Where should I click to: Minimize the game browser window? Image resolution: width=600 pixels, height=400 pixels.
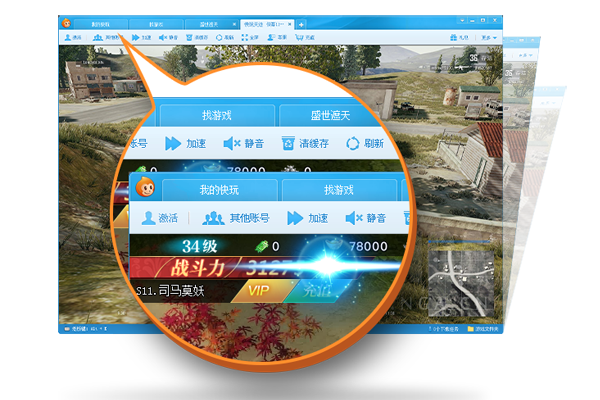[473, 20]
